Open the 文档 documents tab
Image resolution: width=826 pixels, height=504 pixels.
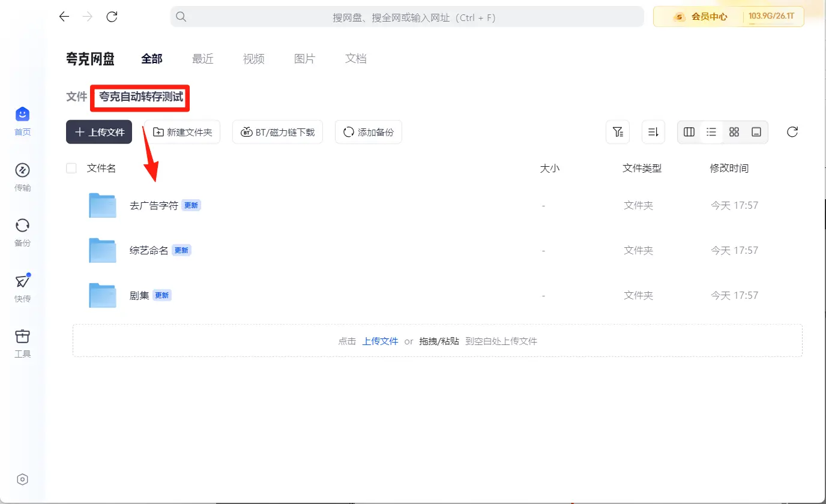click(355, 59)
